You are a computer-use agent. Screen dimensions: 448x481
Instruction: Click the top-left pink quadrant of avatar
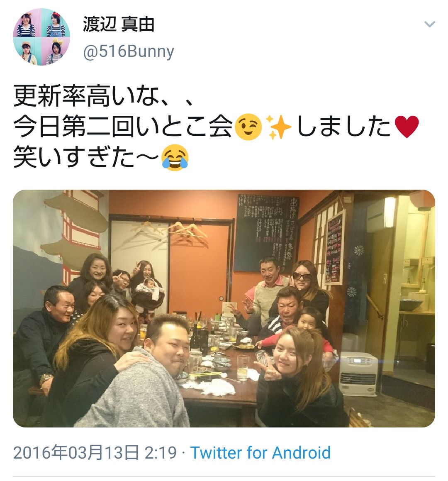pyautogui.click(x=27, y=23)
